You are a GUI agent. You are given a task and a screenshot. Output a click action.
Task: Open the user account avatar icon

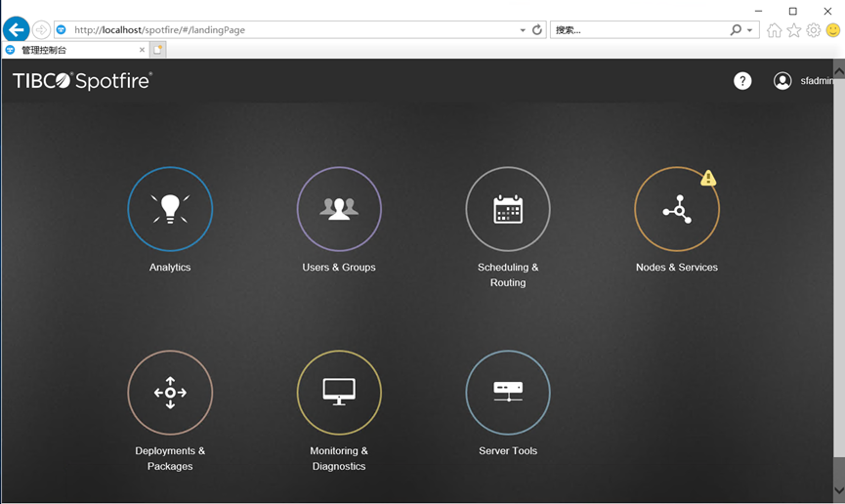782,81
